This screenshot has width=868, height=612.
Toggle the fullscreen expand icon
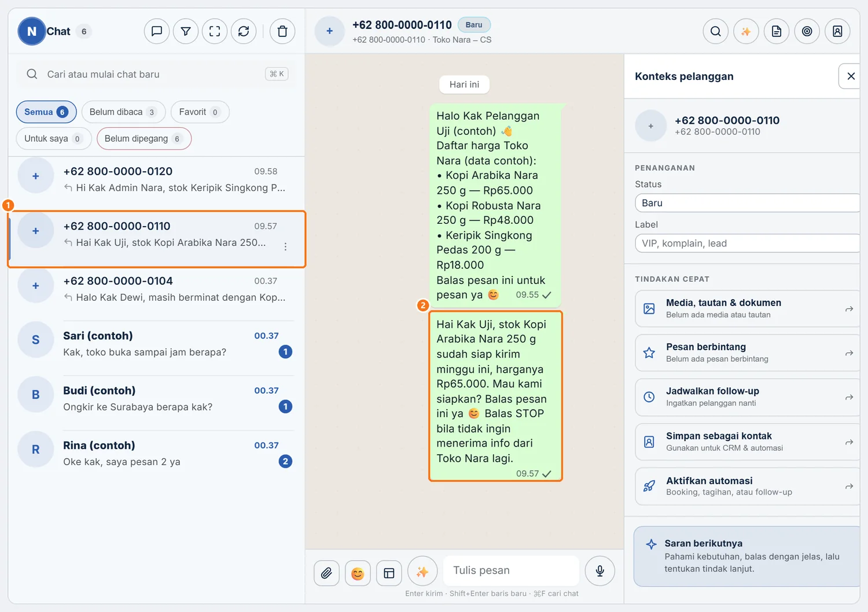tap(215, 31)
